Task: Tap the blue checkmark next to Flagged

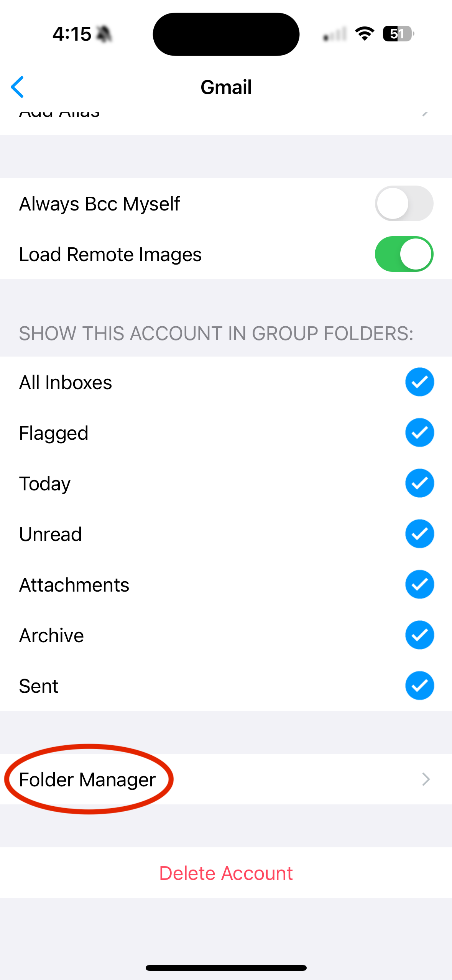Action: click(x=419, y=432)
